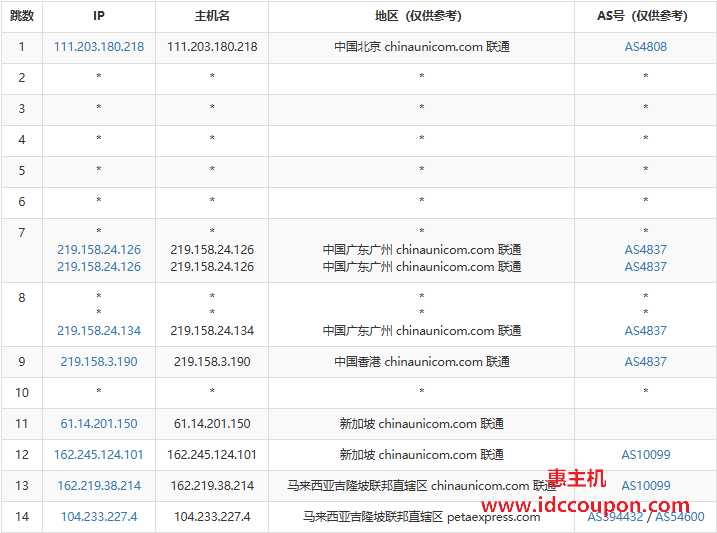This screenshot has height=533, width=717.
Task: Open IP link 111.203.180.218
Action: coord(99,47)
